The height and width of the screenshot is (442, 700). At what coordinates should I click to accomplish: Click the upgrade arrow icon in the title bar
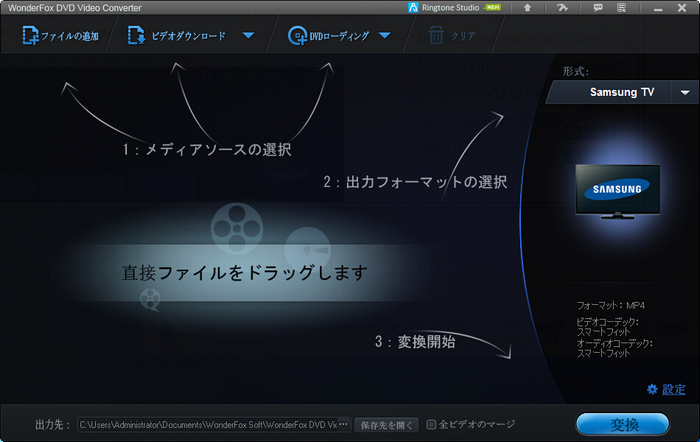(527, 8)
